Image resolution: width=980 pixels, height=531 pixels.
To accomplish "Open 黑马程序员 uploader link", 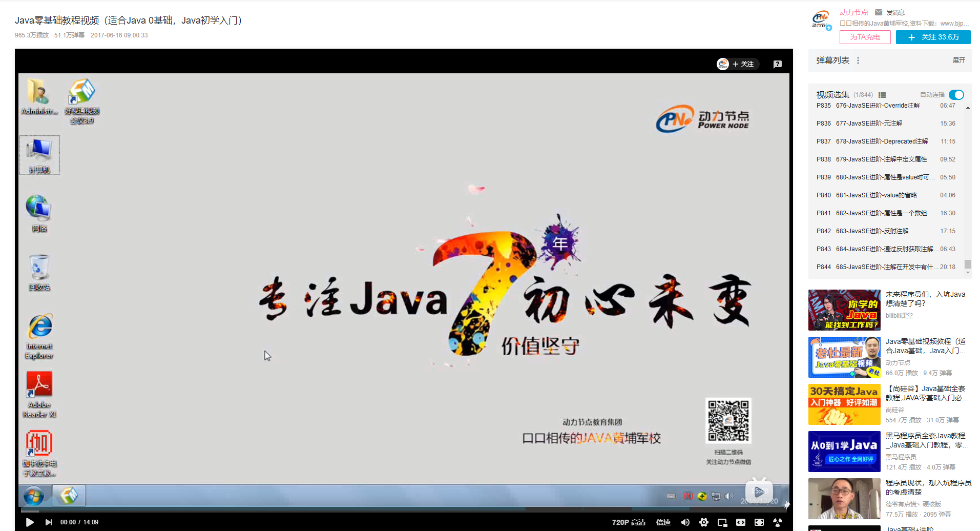I will click(x=901, y=457).
